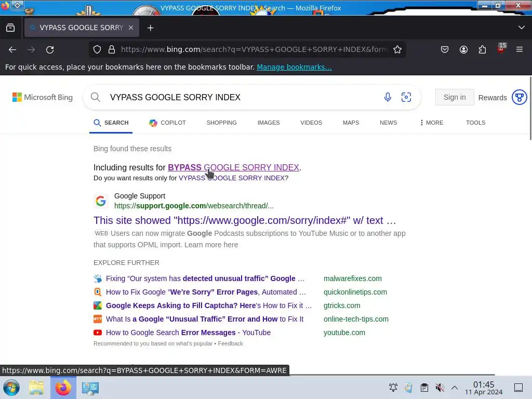
Task: Open notifications bell in system tray
Action: click(393, 388)
